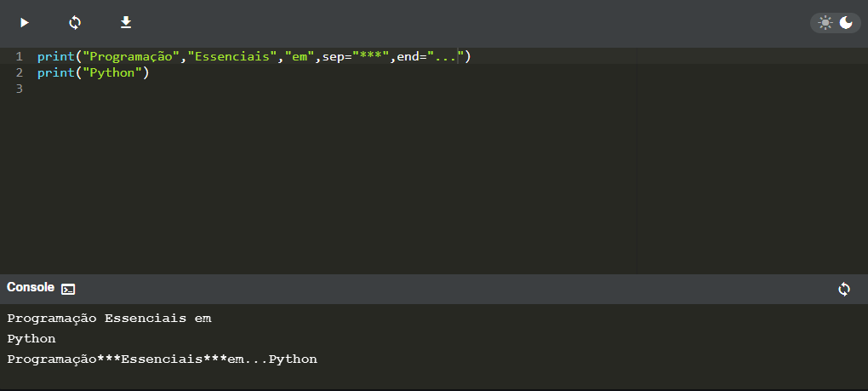This screenshot has width=868, height=391.
Task: Click line number 1 in the gutter
Action: [20, 56]
